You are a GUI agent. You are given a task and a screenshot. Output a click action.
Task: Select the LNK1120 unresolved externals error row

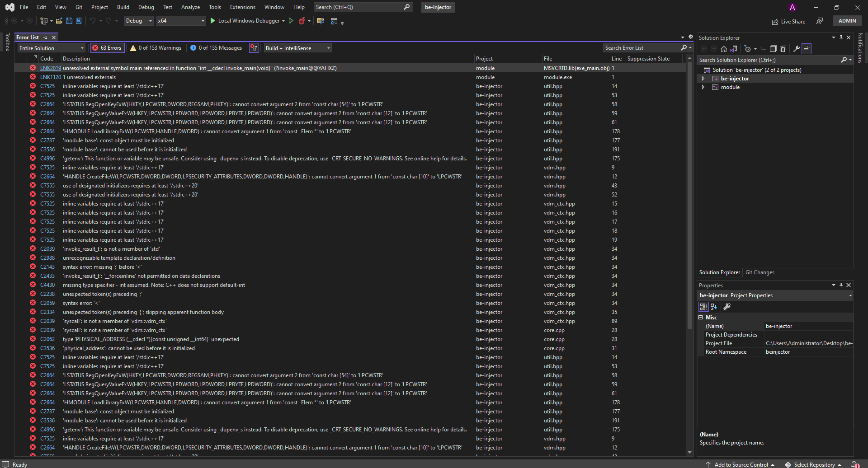[350, 77]
